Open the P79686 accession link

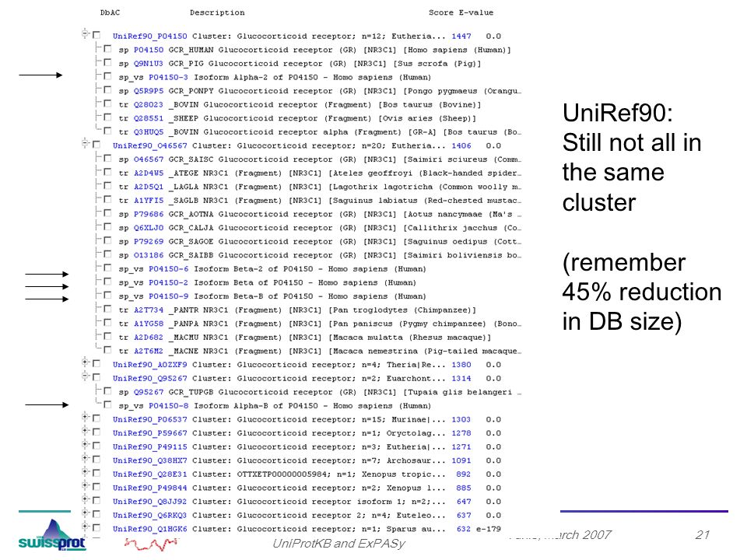(x=148, y=215)
